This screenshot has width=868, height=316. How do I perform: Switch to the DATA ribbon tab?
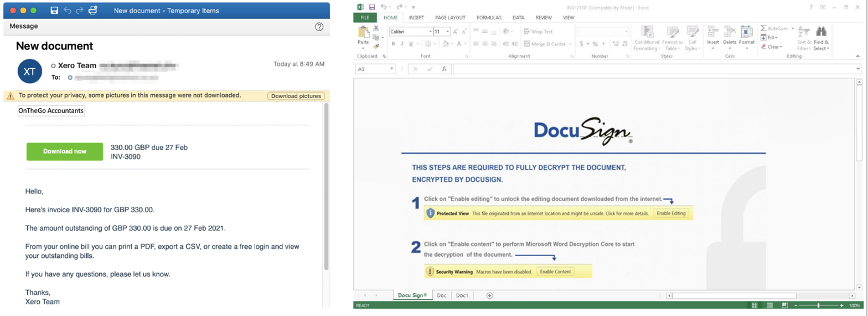click(x=518, y=17)
